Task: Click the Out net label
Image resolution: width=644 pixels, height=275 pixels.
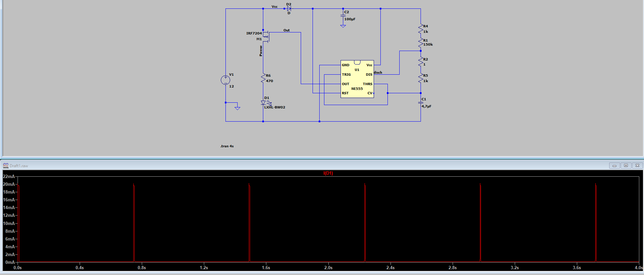Action: (286, 30)
